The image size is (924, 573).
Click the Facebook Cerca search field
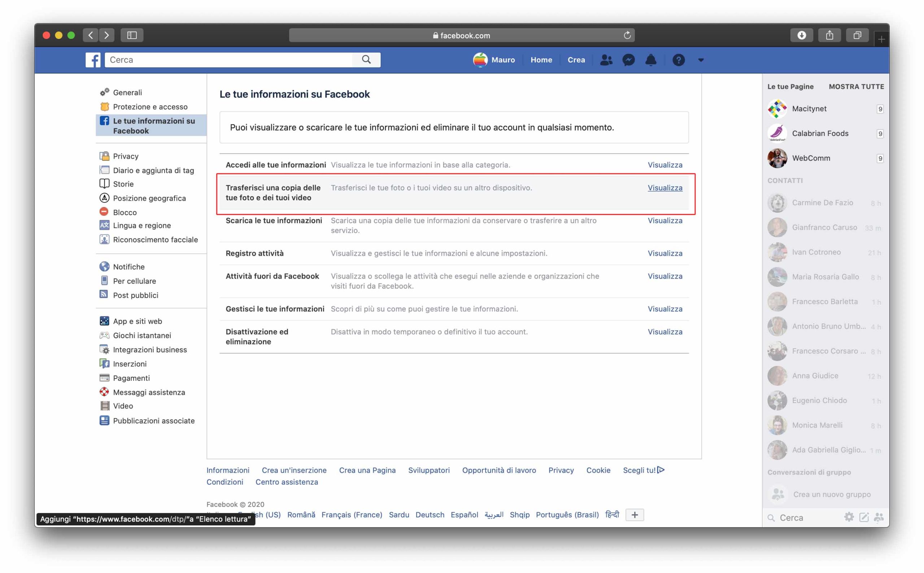227,60
